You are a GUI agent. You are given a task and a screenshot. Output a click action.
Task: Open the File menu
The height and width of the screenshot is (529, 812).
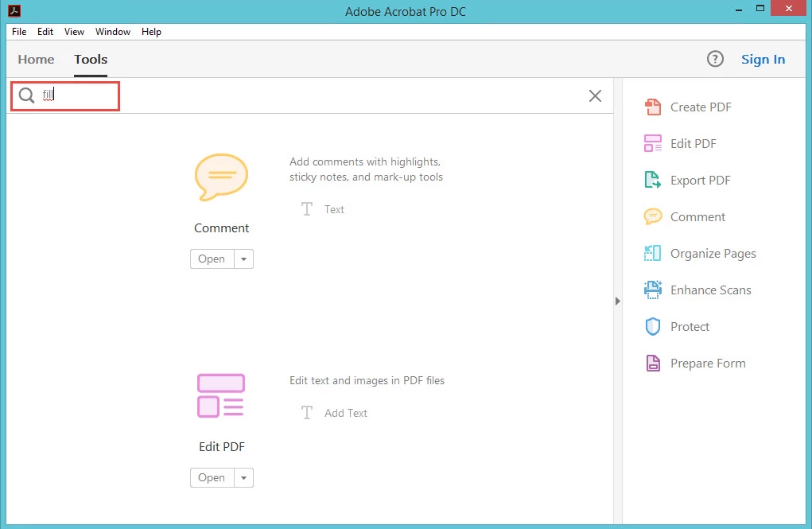[19, 32]
